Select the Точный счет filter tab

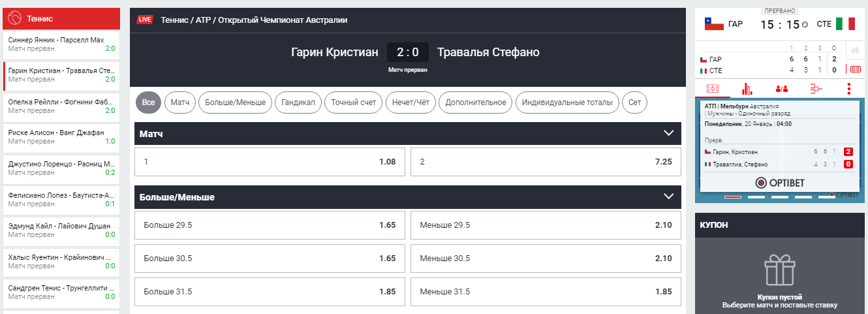pos(353,102)
